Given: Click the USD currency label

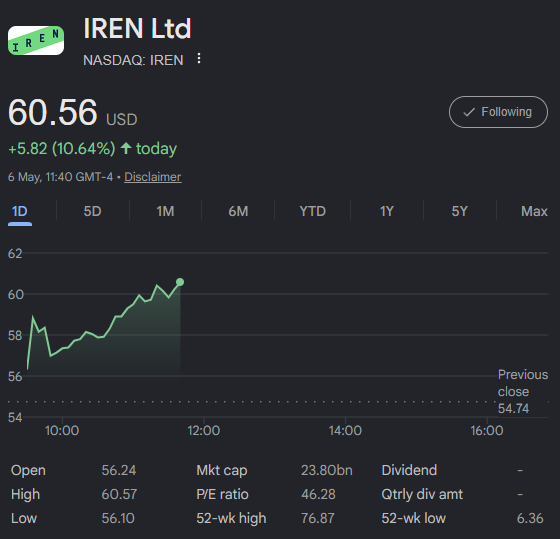Looking at the screenshot, I should click(x=122, y=119).
